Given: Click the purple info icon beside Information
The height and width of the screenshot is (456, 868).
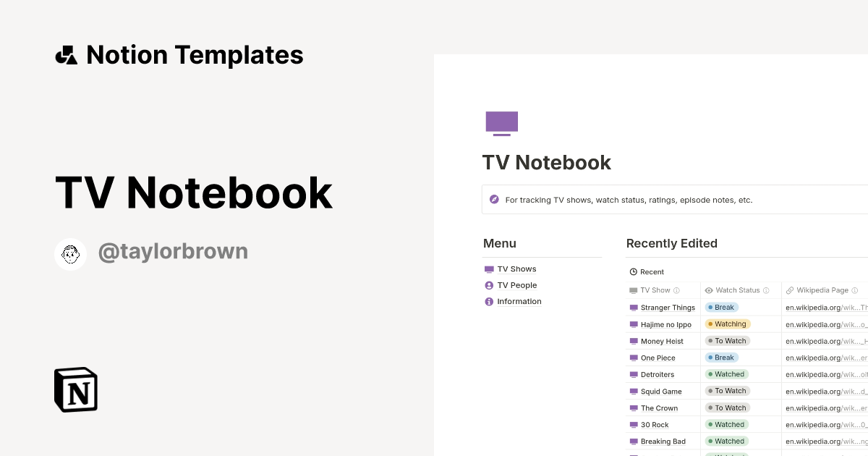Looking at the screenshot, I should [488, 301].
